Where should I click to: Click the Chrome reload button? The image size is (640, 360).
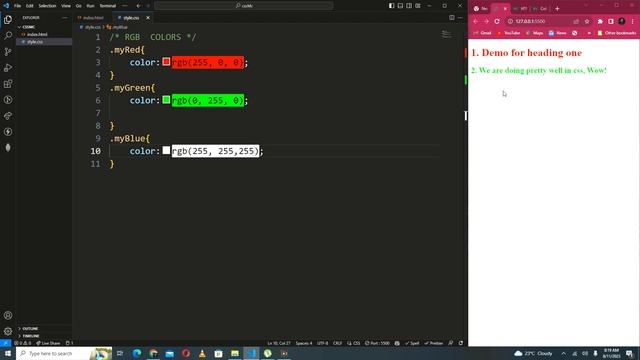[x=497, y=21]
